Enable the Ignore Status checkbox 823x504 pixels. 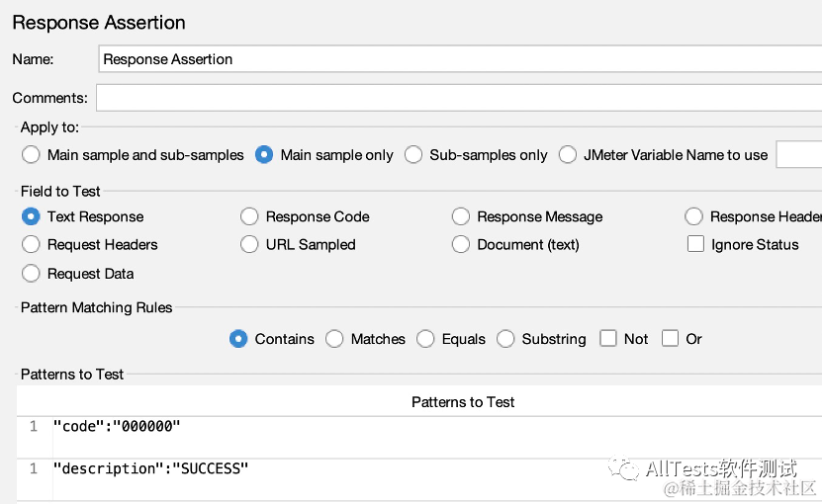pyautogui.click(x=695, y=244)
